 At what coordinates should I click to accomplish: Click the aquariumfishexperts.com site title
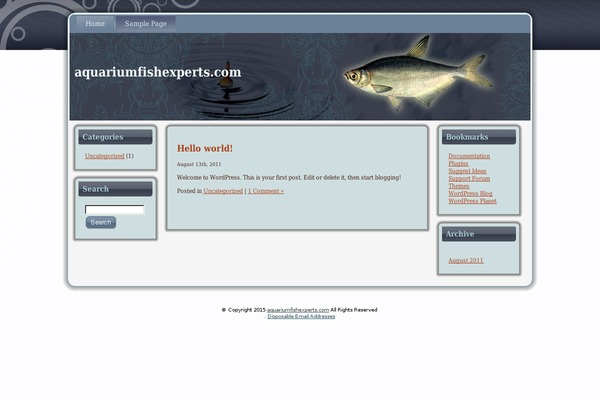tap(158, 72)
